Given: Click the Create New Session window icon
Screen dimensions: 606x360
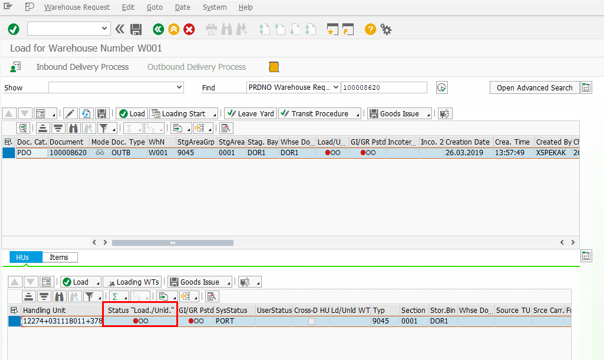Looking at the screenshot, I should [332, 29].
